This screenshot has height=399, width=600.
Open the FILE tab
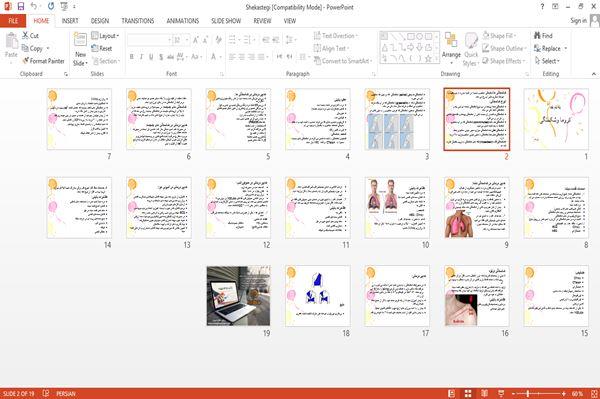point(13,21)
